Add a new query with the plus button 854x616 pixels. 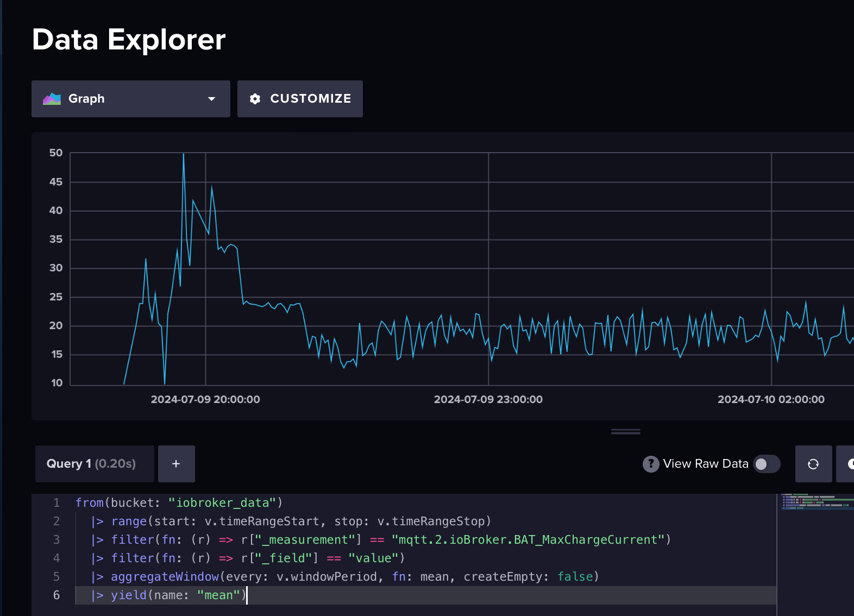[x=176, y=464]
